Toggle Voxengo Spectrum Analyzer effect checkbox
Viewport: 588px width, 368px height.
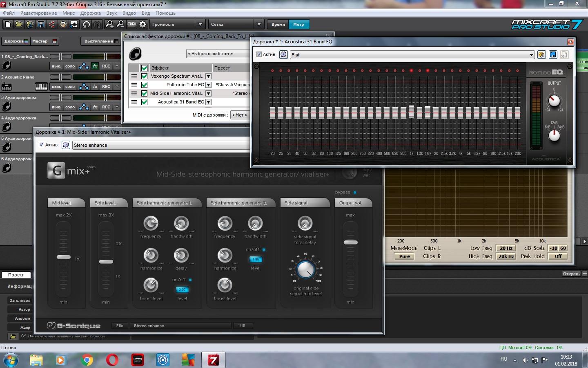click(x=144, y=76)
